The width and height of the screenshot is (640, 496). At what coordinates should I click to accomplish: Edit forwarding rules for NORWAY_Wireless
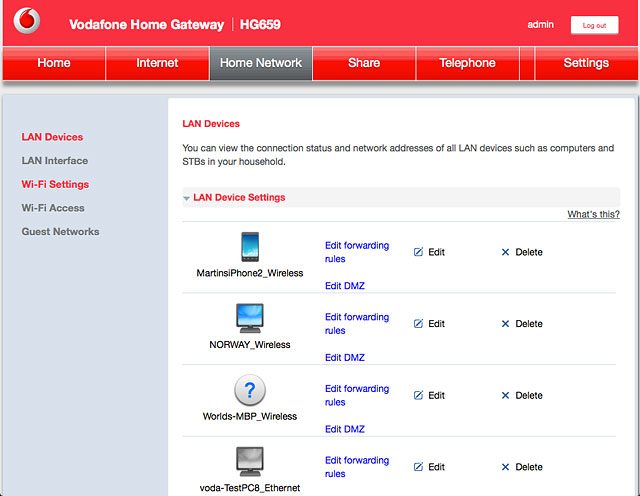click(357, 324)
